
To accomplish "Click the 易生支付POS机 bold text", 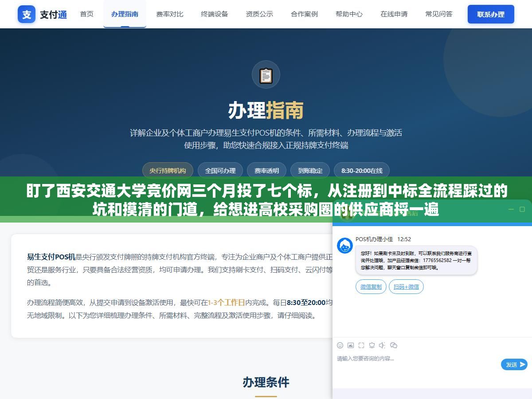I will [51, 257].
